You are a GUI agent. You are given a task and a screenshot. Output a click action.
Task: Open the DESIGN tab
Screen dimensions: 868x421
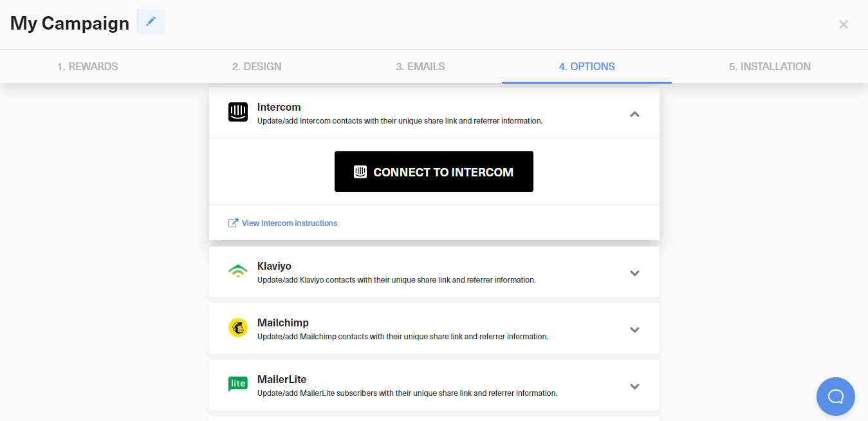(x=257, y=66)
